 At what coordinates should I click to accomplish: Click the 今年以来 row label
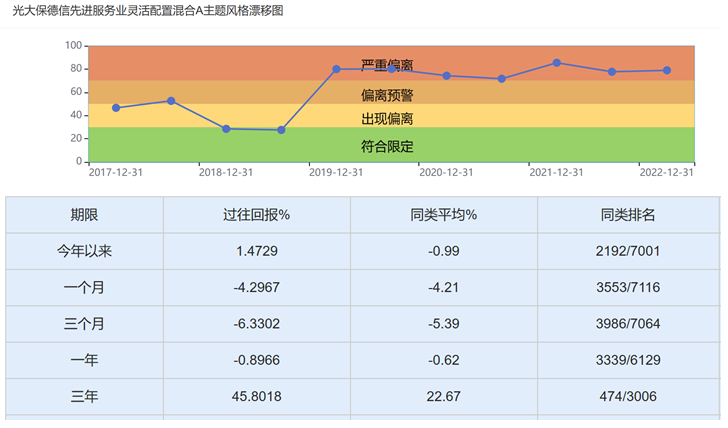(x=84, y=251)
